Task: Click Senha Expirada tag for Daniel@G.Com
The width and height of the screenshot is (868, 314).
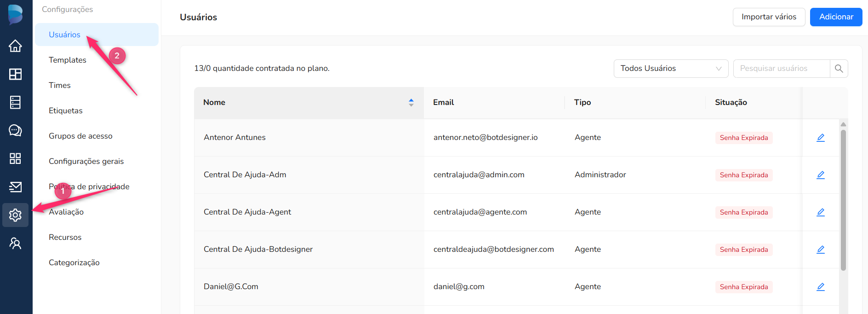Action: [744, 287]
